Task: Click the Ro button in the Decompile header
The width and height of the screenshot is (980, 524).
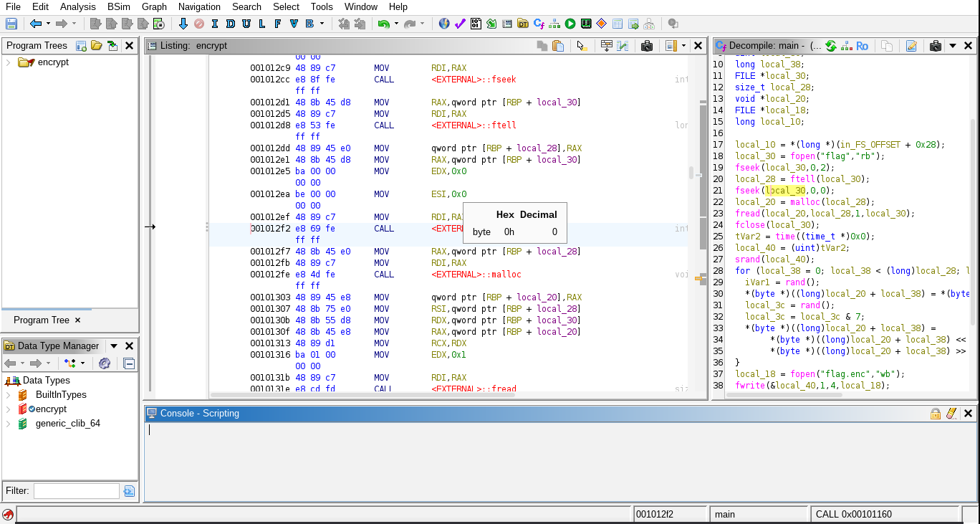Action: [862, 46]
